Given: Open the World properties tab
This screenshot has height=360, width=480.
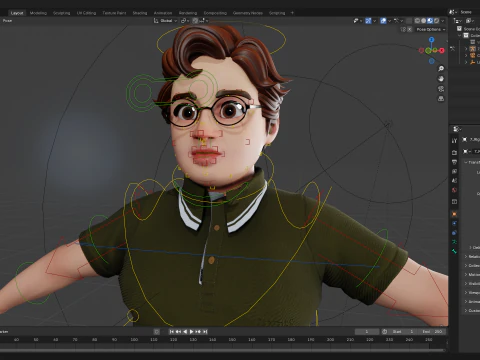Looking at the screenshot, I should coord(454,190).
